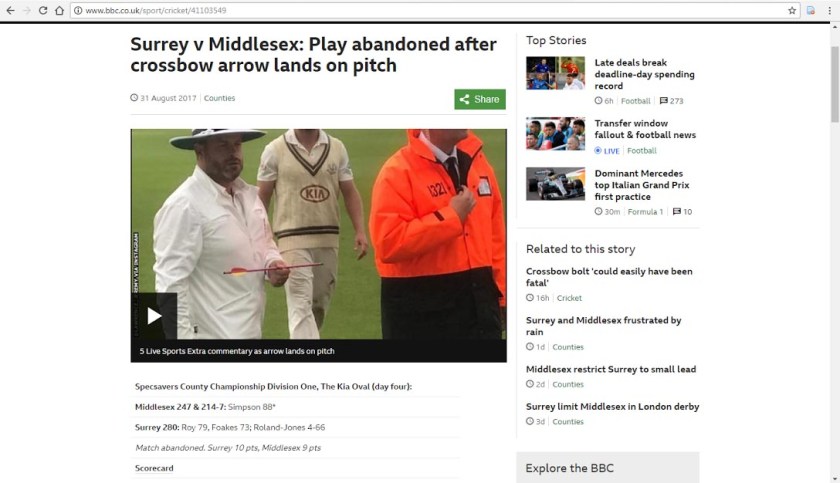Viewport: 840px width, 483px height.
Task: Open the browser three-dot menu
Action: pos(829,10)
